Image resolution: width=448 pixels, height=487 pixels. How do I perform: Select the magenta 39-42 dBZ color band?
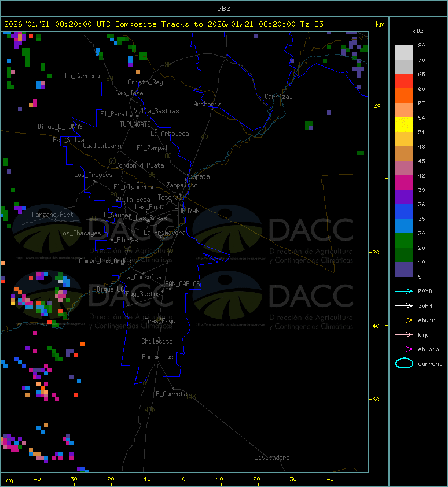tap(404, 183)
